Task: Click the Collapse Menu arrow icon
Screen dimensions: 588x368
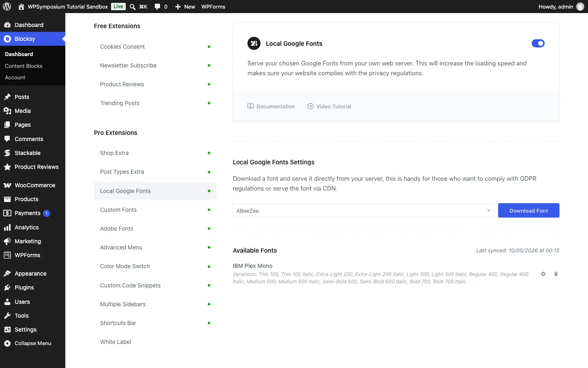Action: [7, 343]
